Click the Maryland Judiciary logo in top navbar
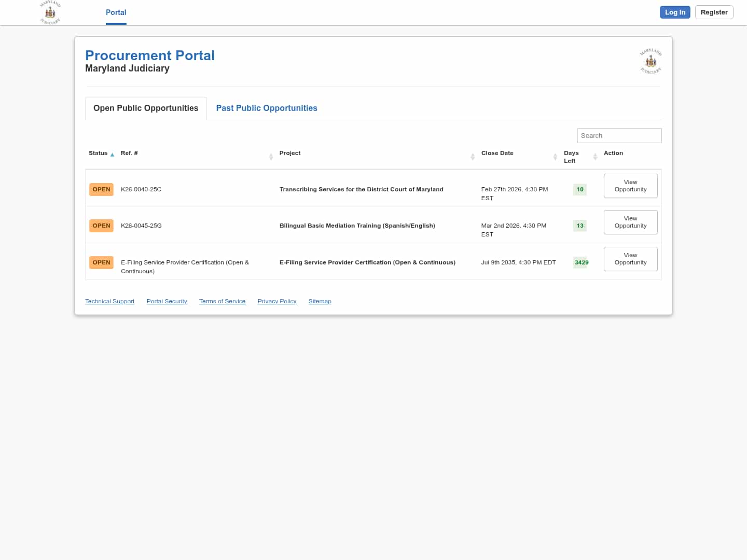 tap(50, 12)
